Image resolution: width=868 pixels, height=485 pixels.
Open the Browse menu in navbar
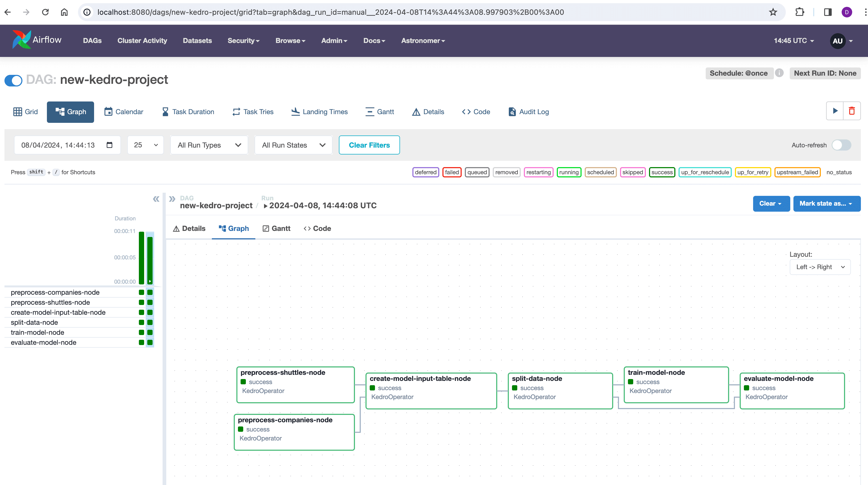click(290, 40)
